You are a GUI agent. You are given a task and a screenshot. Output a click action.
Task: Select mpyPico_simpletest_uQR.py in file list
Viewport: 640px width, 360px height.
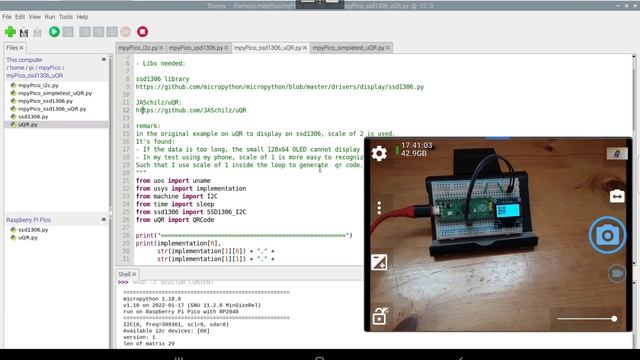coord(55,93)
